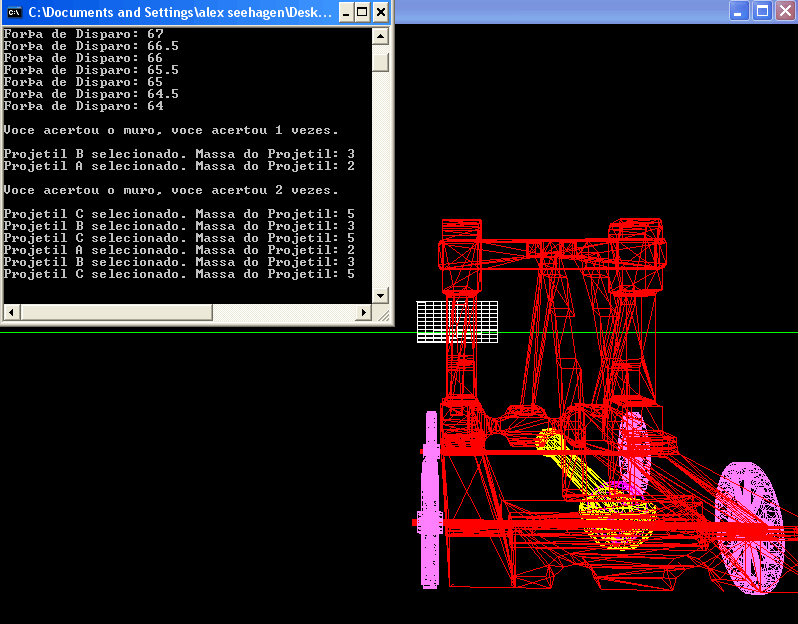
Task: Select the thin pink wheel on the left
Action: click(431, 500)
